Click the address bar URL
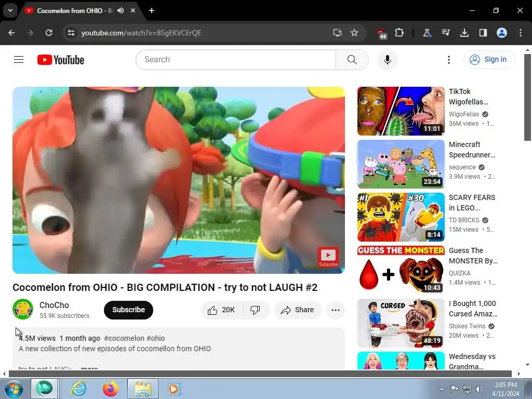This screenshot has height=399, width=532. point(141,33)
